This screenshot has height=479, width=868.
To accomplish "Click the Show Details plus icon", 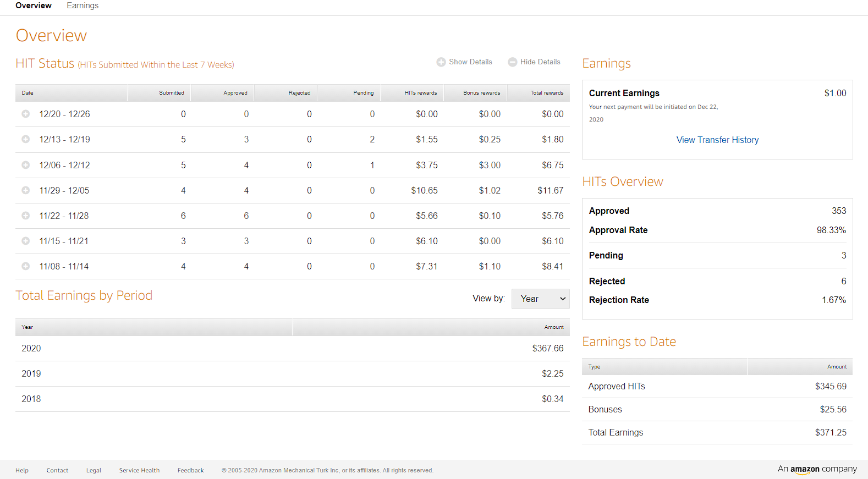I will [x=441, y=62].
